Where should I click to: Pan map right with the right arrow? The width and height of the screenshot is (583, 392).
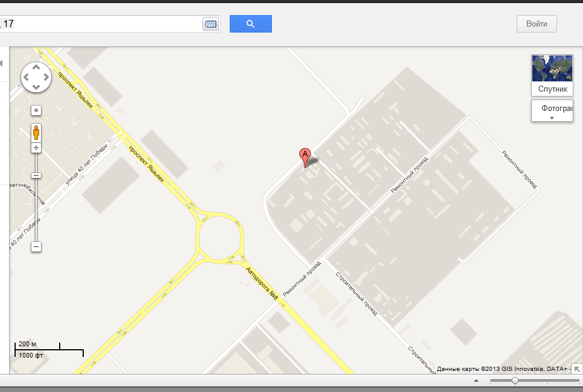pos(46,77)
